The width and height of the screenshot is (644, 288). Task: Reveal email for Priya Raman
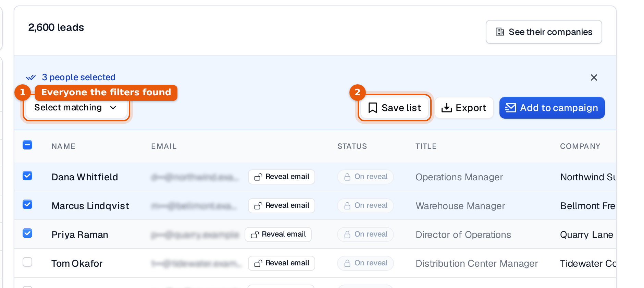coord(278,235)
